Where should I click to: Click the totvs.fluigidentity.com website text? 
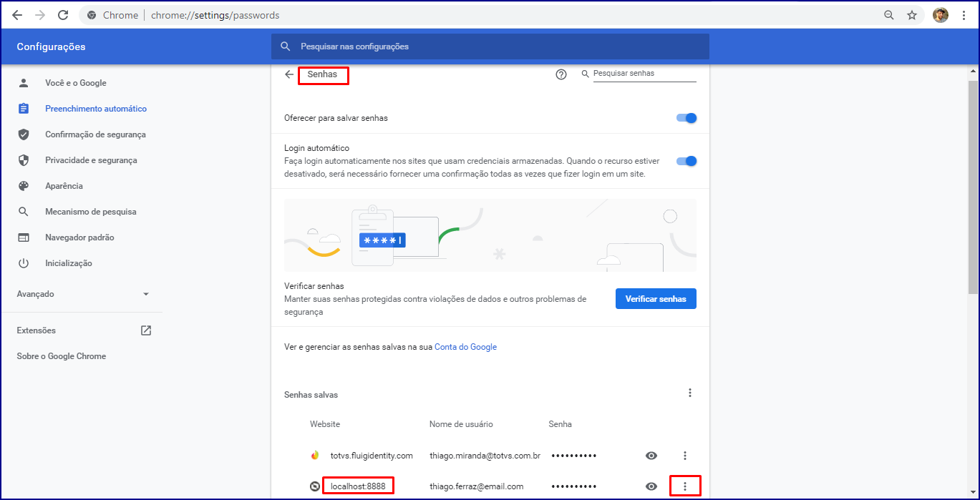point(372,456)
